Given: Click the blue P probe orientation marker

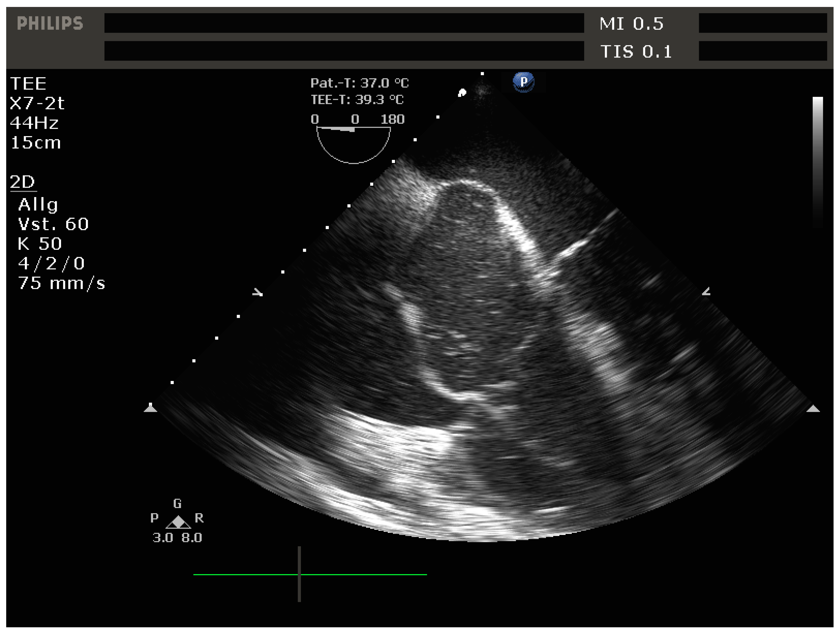Looking at the screenshot, I should pos(523,82).
